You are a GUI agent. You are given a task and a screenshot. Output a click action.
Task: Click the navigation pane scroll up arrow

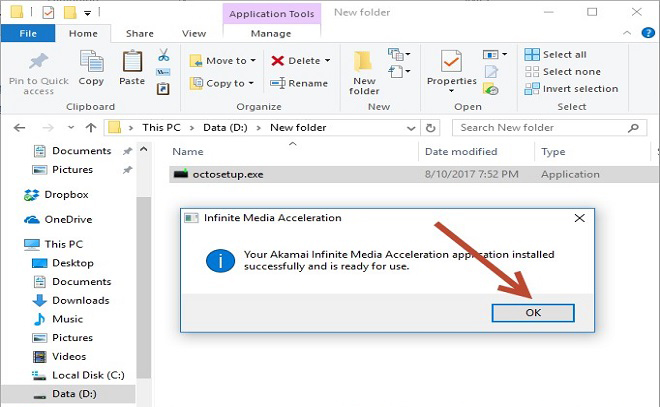[144, 149]
